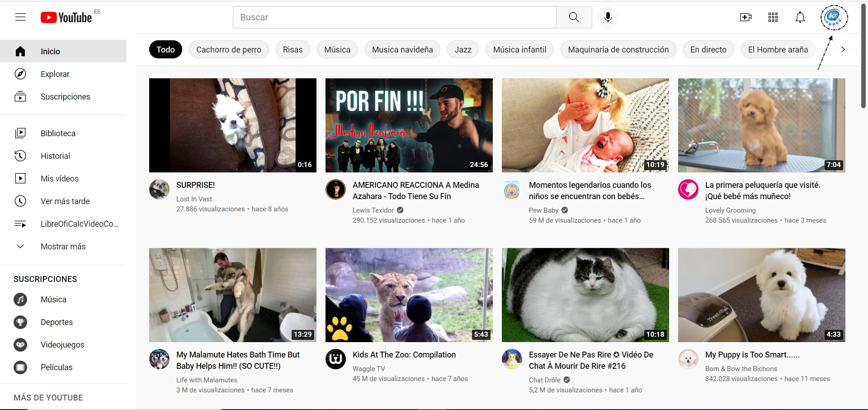Expand sidebar with Mostrar más

point(63,246)
